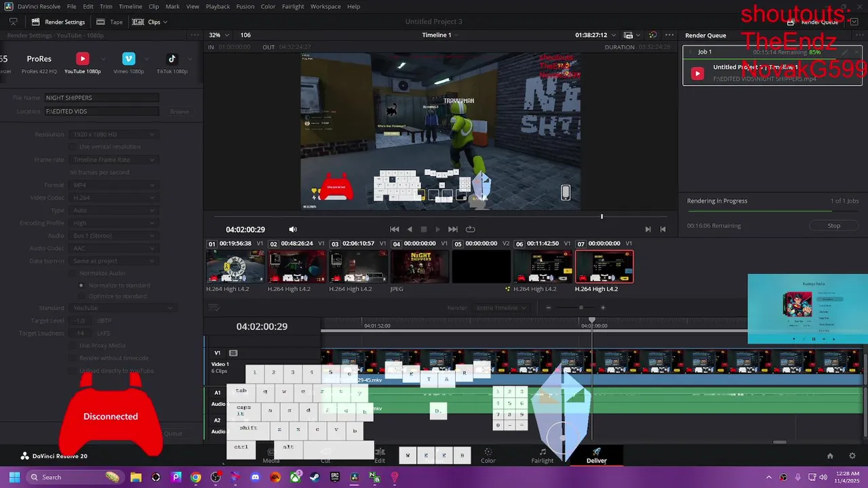The height and width of the screenshot is (488, 868).
Task: Open Discord from the taskbar
Action: (x=255, y=477)
